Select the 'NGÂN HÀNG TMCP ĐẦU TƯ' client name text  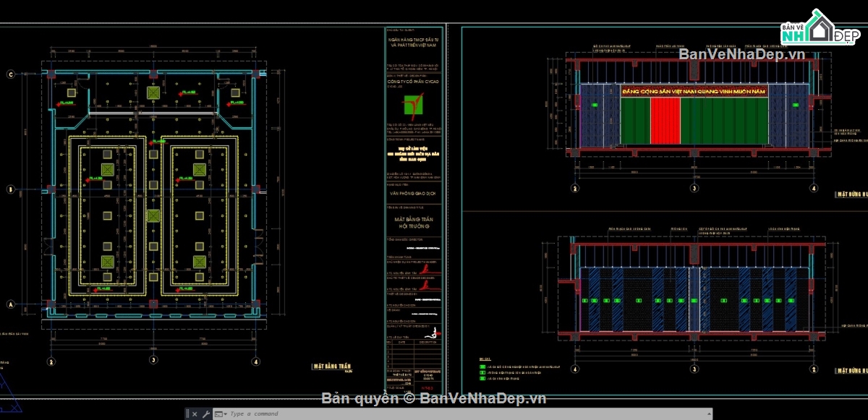pyautogui.click(x=414, y=40)
